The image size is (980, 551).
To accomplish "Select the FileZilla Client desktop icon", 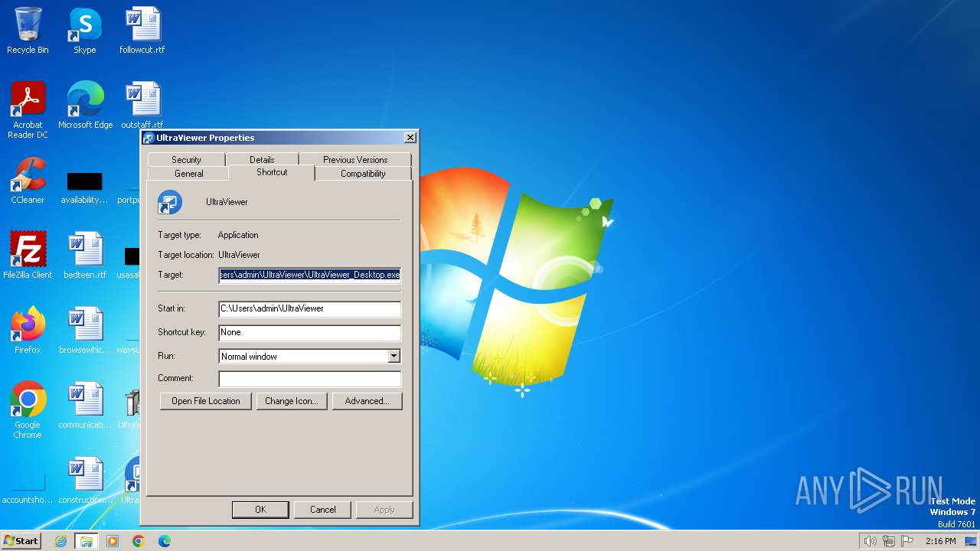I will pos(28,255).
